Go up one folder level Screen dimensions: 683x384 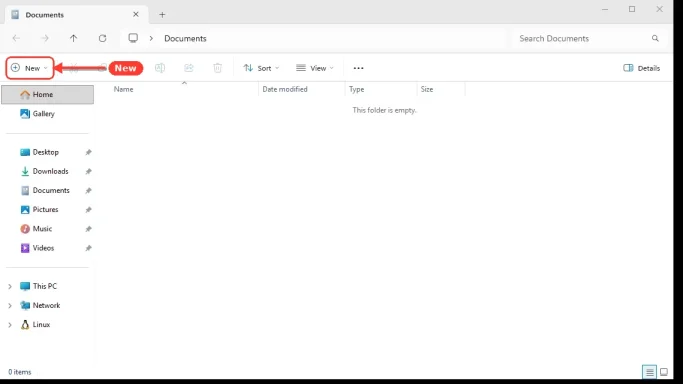pos(73,38)
